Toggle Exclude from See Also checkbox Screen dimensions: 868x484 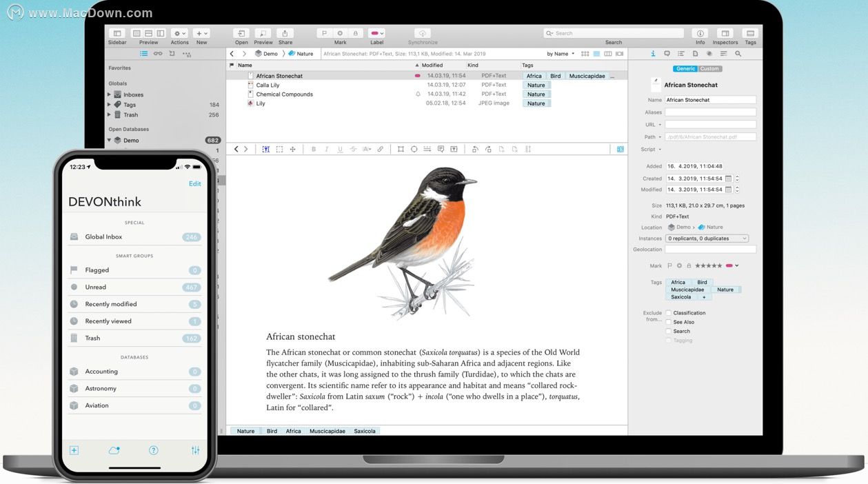point(668,322)
